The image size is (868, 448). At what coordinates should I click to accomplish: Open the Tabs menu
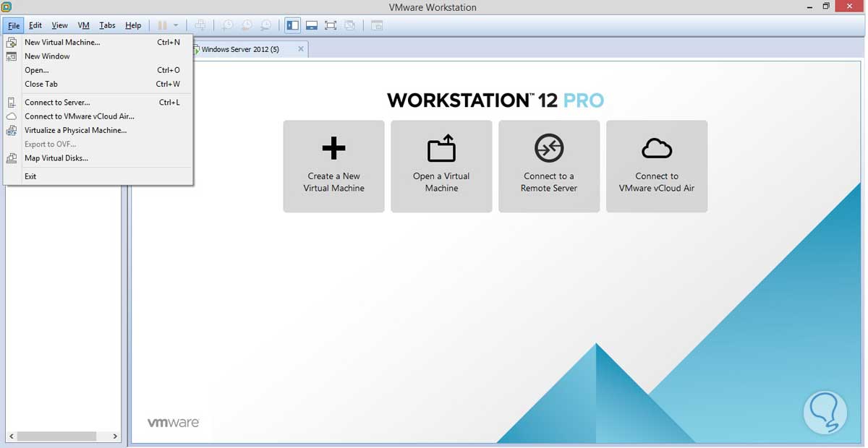(x=107, y=25)
